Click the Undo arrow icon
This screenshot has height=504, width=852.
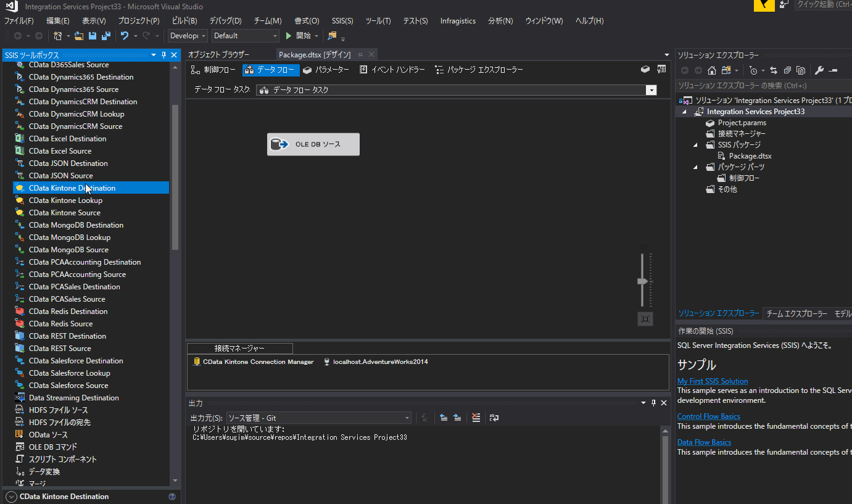pos(124,36)
